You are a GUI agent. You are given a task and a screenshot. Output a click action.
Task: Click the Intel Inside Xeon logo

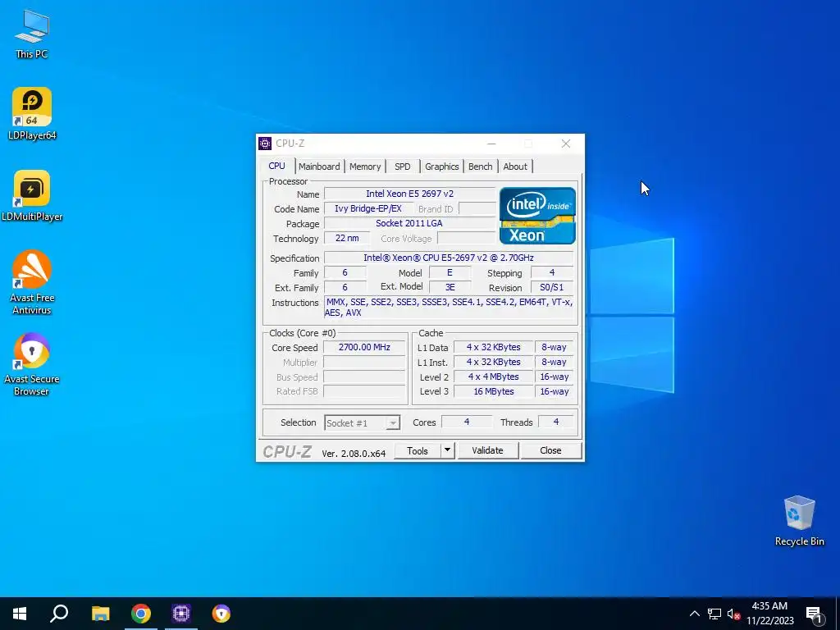(x=537, y=216)
